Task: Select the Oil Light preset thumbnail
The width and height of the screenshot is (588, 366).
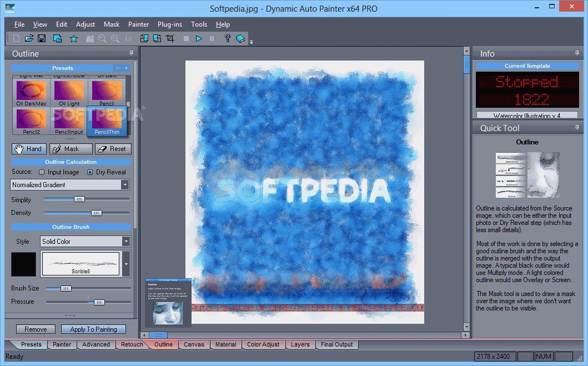Action: [x=69, y=93]
